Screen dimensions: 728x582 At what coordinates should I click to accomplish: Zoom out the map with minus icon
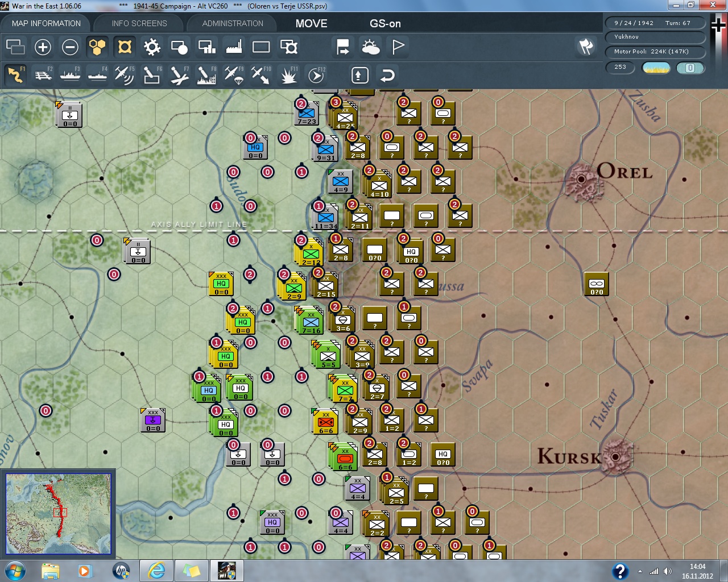click(x=70, y=47)
